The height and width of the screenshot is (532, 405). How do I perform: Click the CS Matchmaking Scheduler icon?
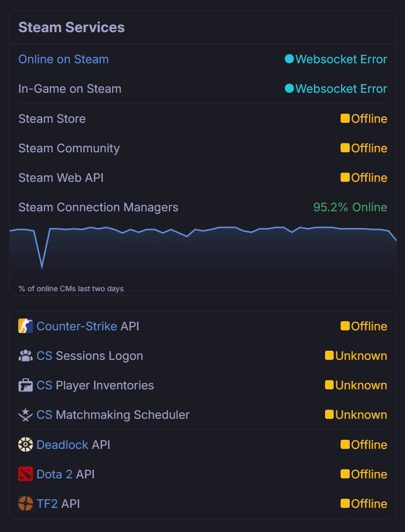pos(25,415)
